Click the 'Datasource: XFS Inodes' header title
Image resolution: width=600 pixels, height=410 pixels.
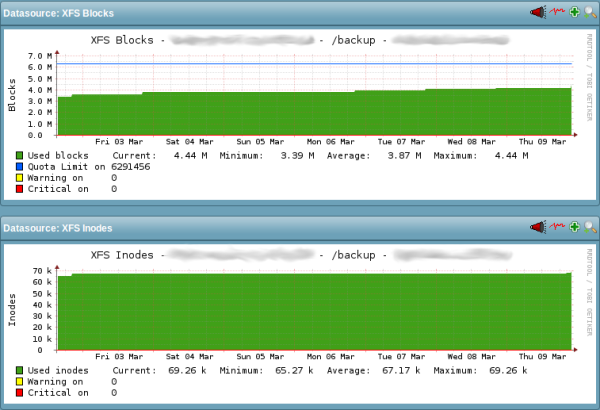(58, 228)
